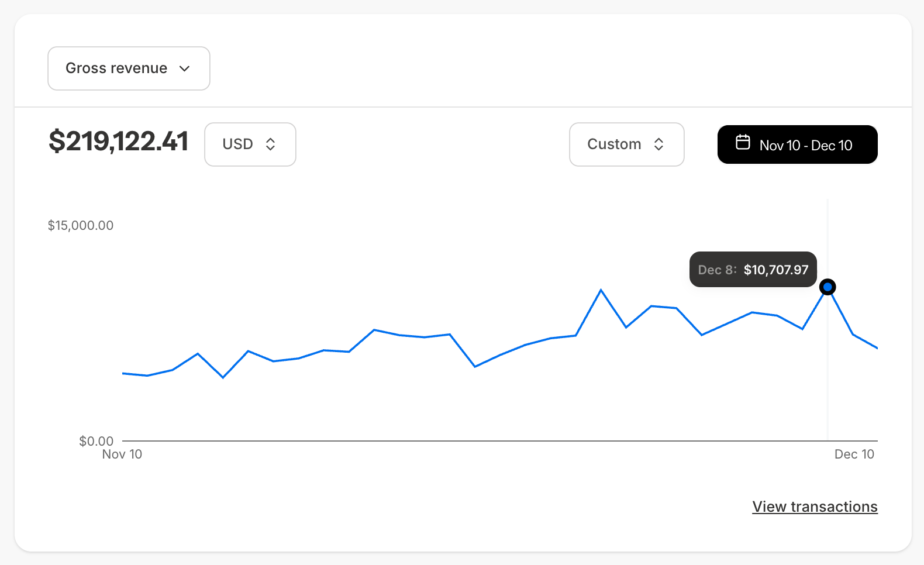Follow the View transactions link
924x565 pixels.
pos(815,507)
